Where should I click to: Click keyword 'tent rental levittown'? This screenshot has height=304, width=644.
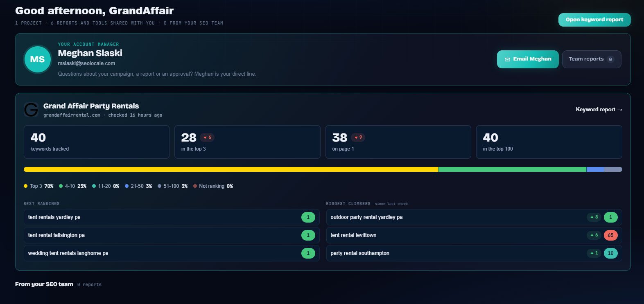click(353, 235)
